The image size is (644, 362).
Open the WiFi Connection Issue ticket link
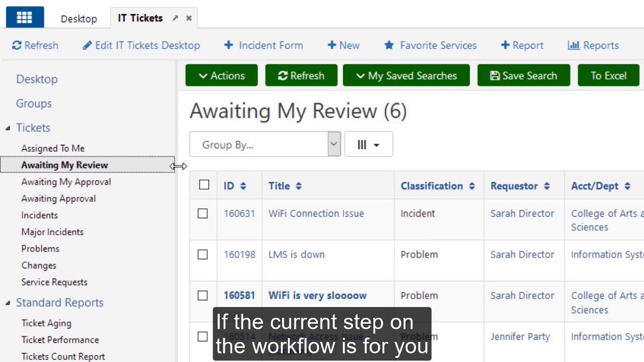pos(316,213)
